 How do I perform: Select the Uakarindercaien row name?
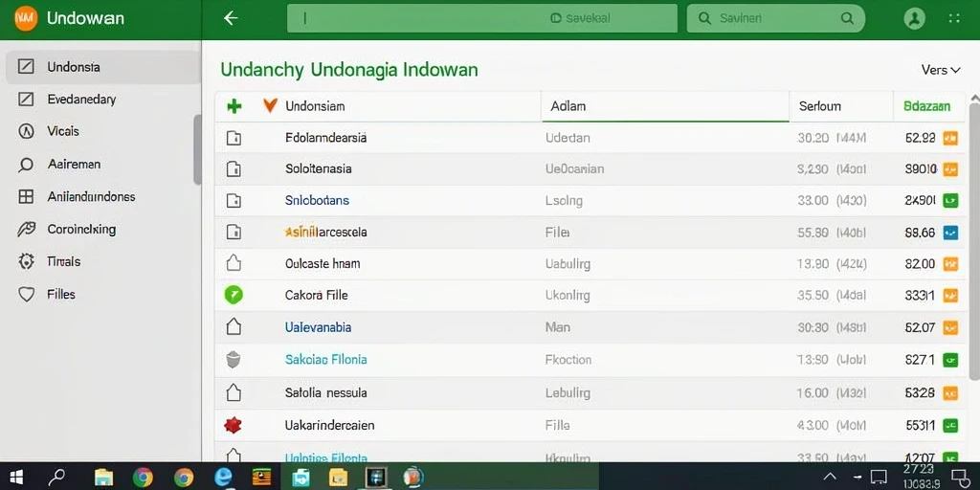329,426
